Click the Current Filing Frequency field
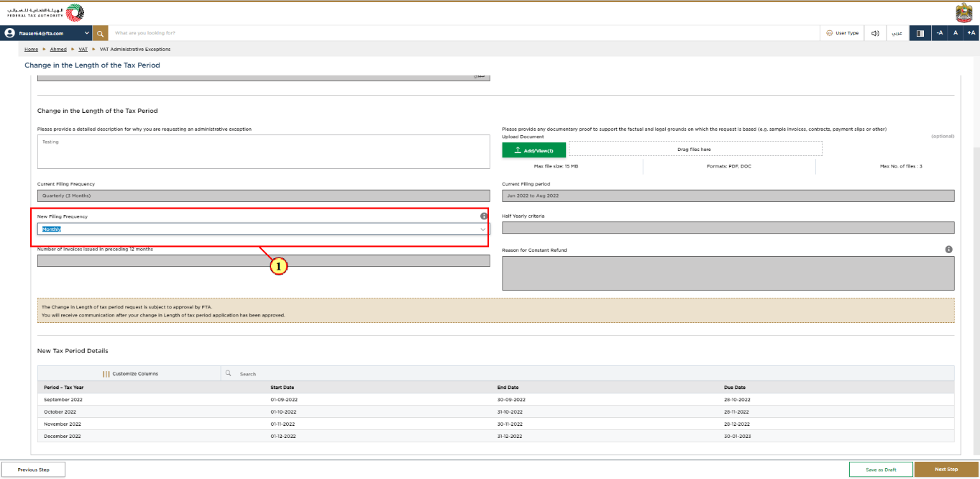 (264, 196)
